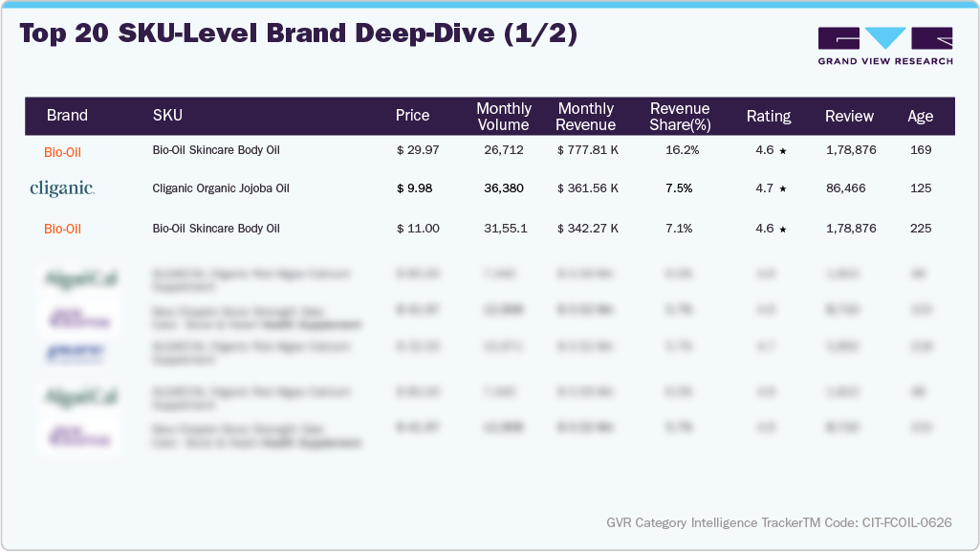The image size is (980, 552).
Task: Click the 7.1% revenue share value
Action: [679, 229]
